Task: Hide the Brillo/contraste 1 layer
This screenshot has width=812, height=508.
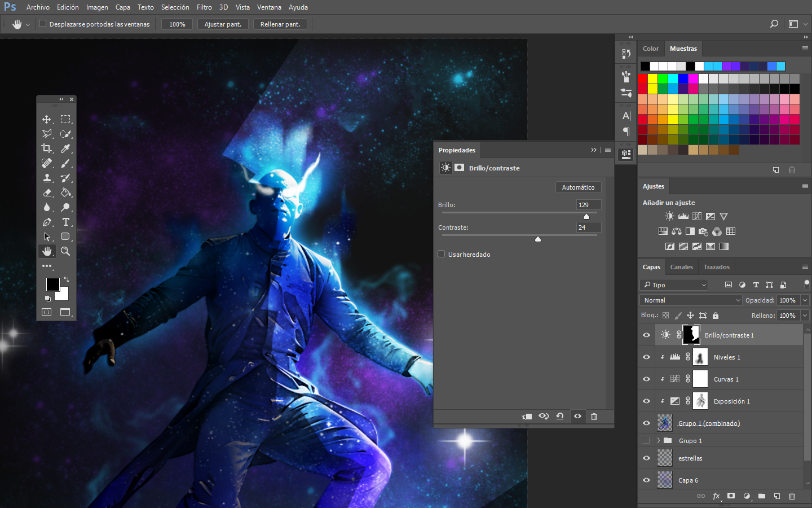Action: pos(646,335)
